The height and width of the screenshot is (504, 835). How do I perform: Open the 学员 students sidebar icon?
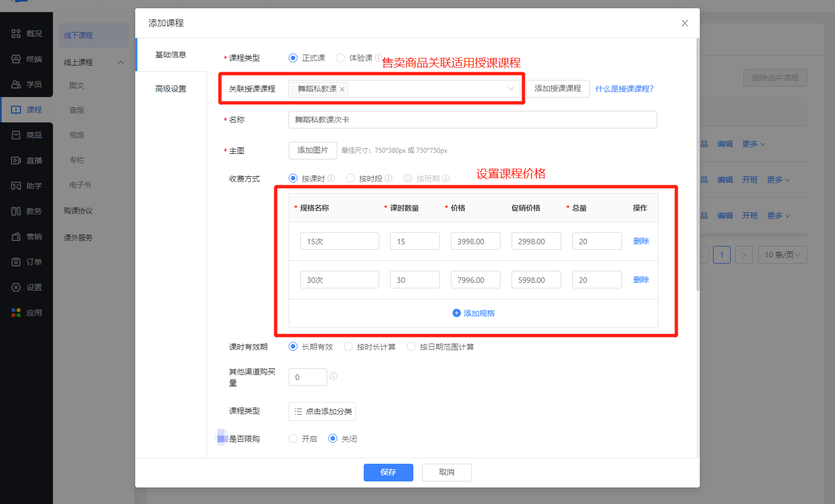16,84
